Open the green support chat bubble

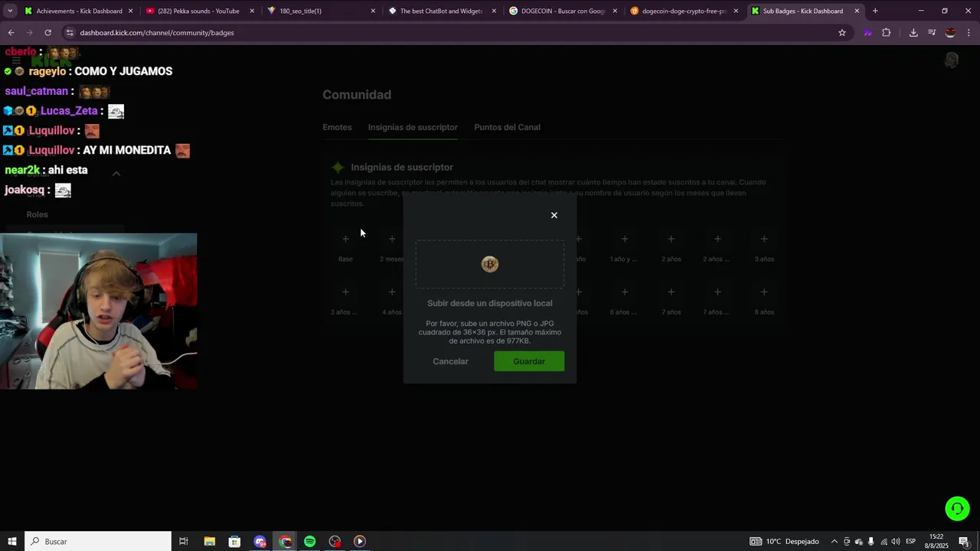(x=957, y=508)
